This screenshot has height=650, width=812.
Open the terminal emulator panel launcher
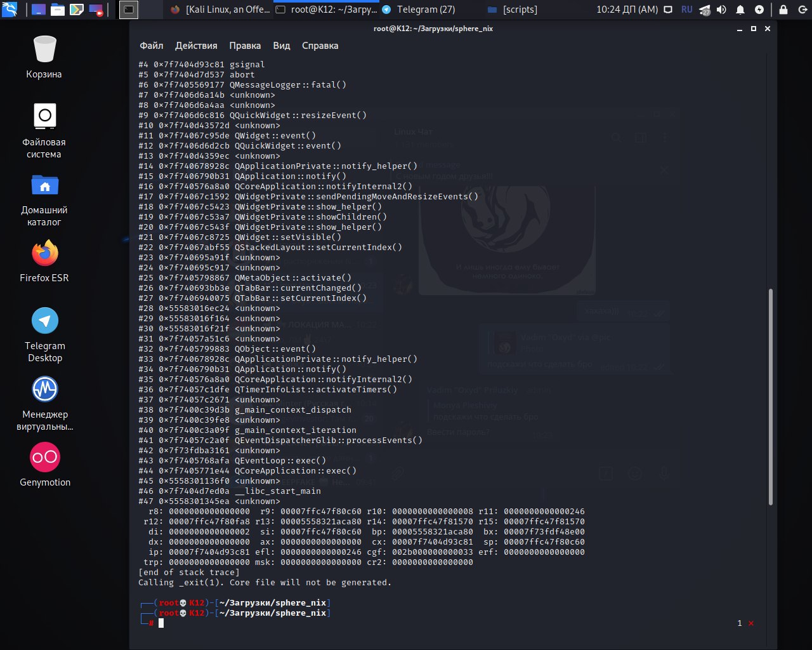tap(129, 10)
